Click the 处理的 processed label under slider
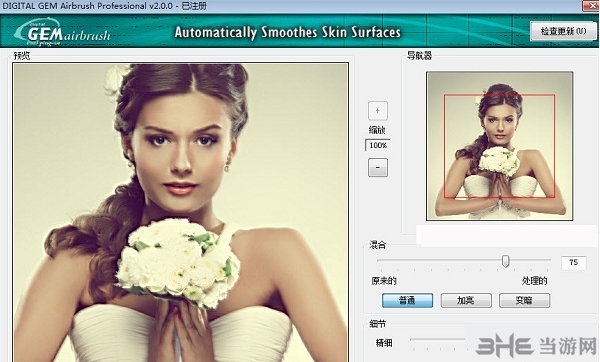 pos(534,281)
